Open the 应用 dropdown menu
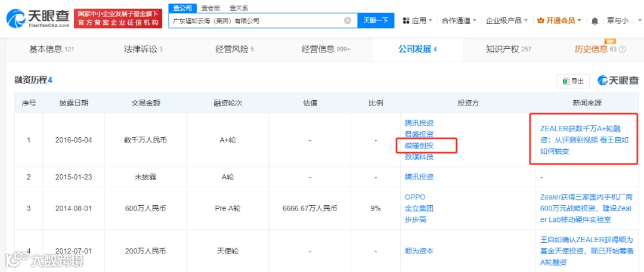Screen dimensions: 644x272 tap(417, 20)
